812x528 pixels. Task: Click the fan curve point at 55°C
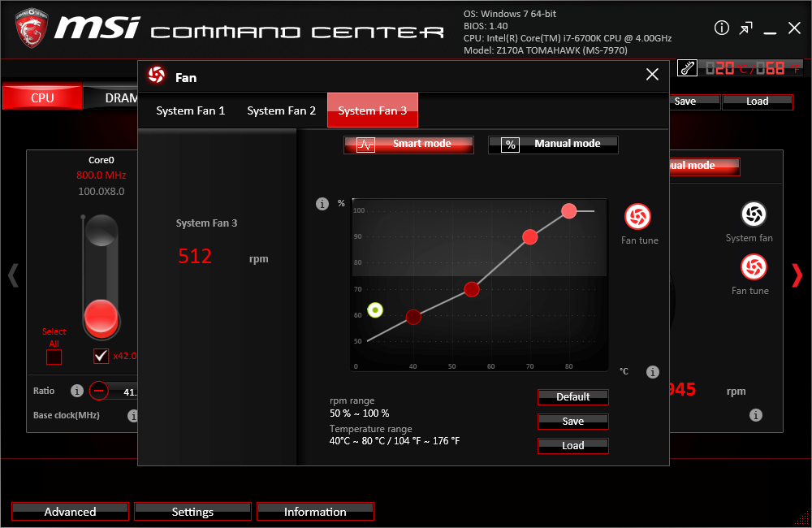(471, 289)
